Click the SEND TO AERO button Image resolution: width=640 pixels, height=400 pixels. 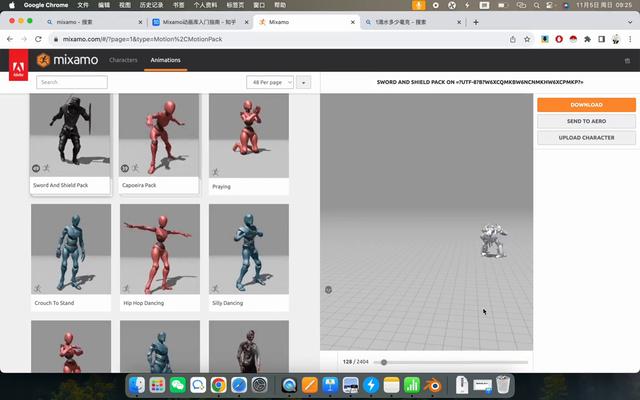point(586,121)
